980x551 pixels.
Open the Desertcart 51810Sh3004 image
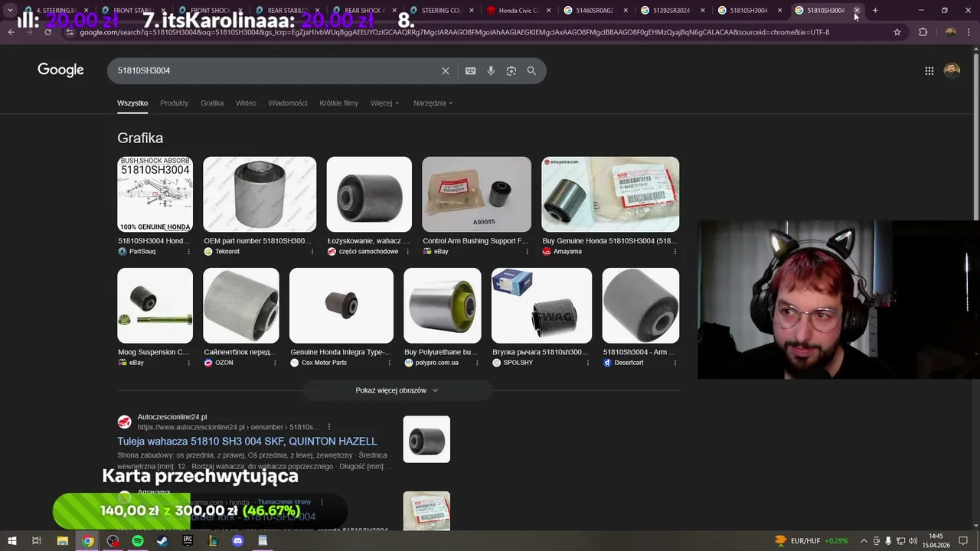tap(640, 305)
